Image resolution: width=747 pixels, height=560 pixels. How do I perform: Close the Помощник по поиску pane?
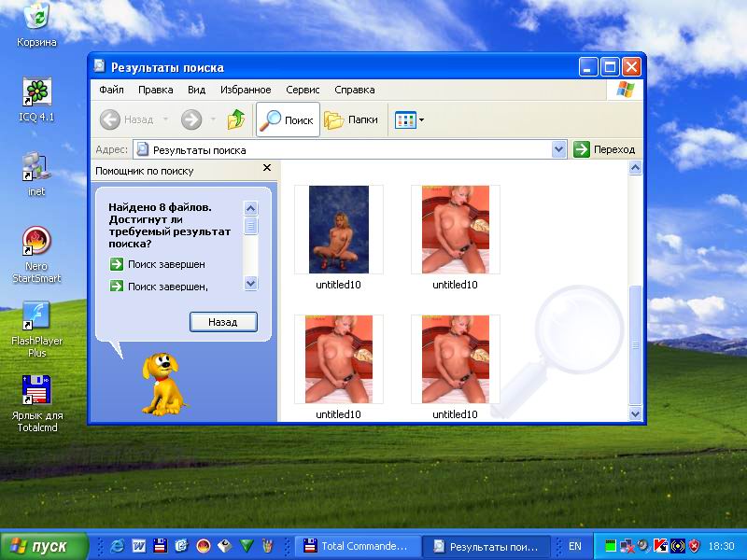click(x=267, y=168)
